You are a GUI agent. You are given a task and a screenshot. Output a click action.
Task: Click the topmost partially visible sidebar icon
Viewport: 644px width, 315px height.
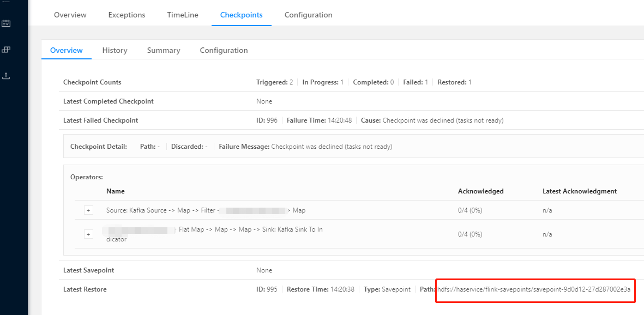pyautogui.click(x=7, y=2)
